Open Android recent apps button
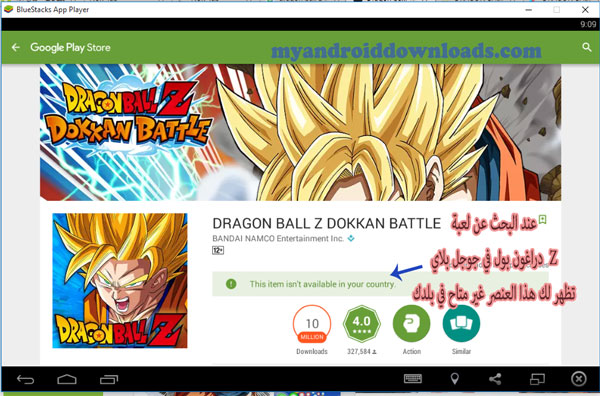 [x=109, y=379]
